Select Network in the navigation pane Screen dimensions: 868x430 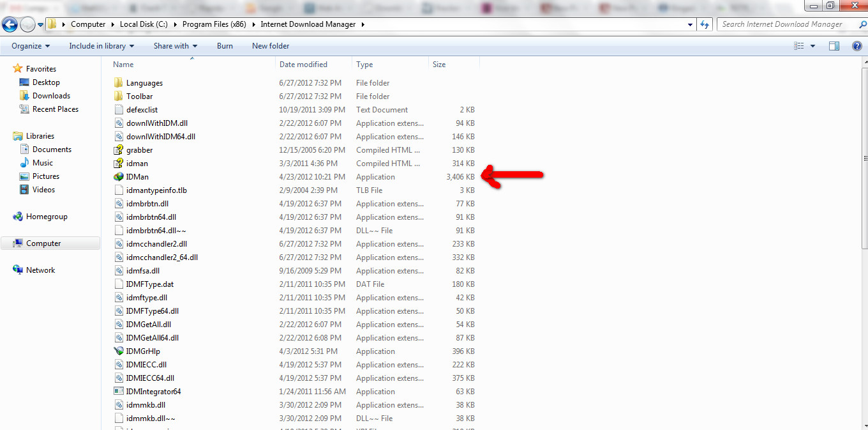click(x=40, y=270)
